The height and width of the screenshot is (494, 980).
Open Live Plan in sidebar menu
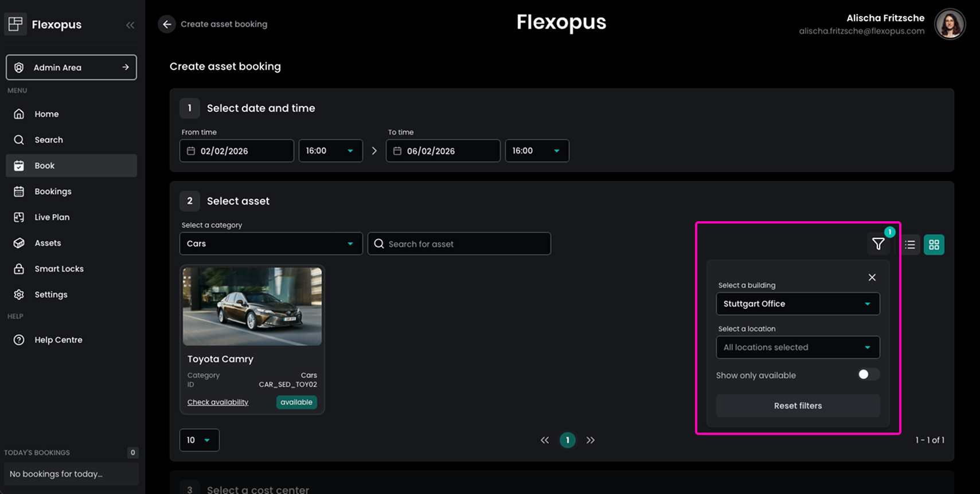click(x=52, y=217)
